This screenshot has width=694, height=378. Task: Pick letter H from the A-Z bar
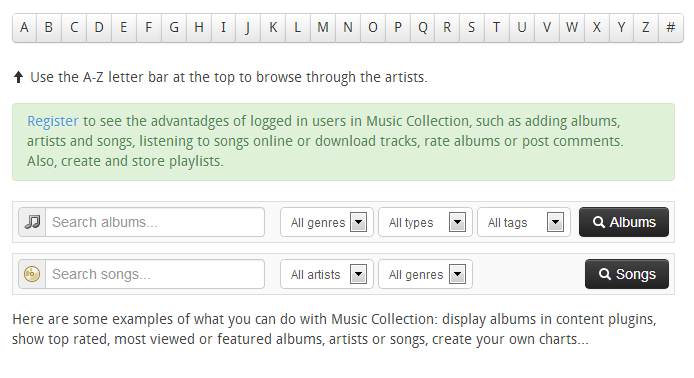tap(199, 28)
